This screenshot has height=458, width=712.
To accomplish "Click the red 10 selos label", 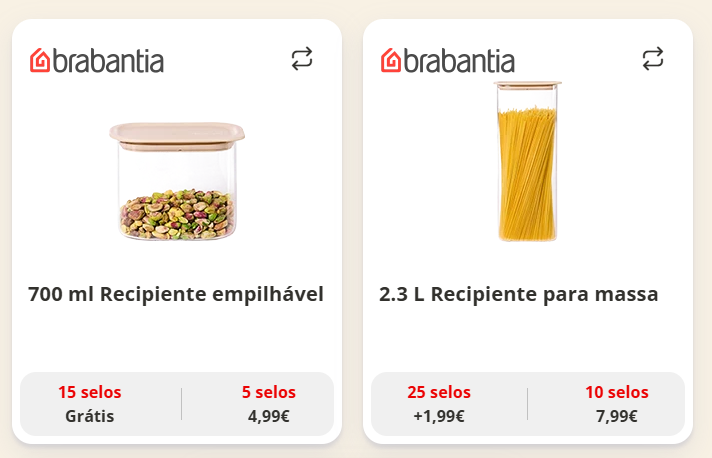I will point(617,392).
